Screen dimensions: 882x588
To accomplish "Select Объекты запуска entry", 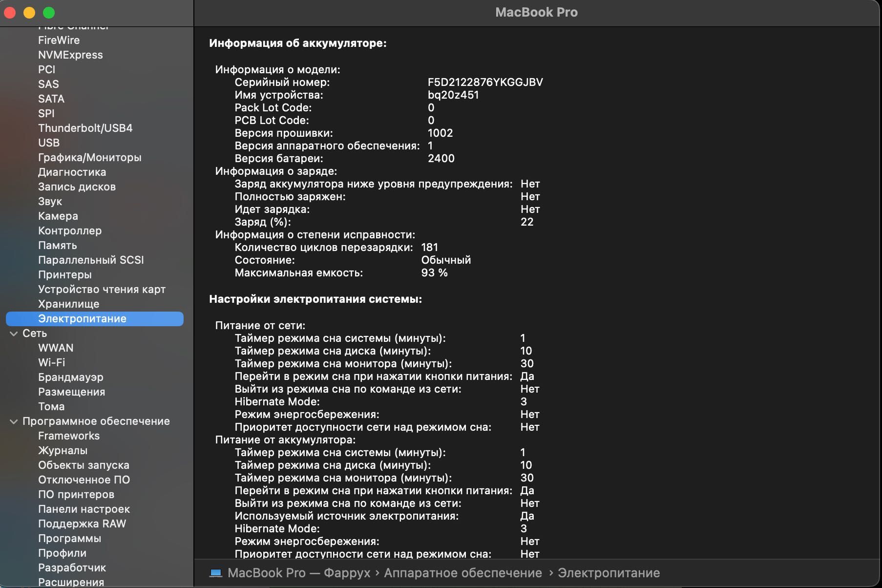I will (x=84, y=465).
